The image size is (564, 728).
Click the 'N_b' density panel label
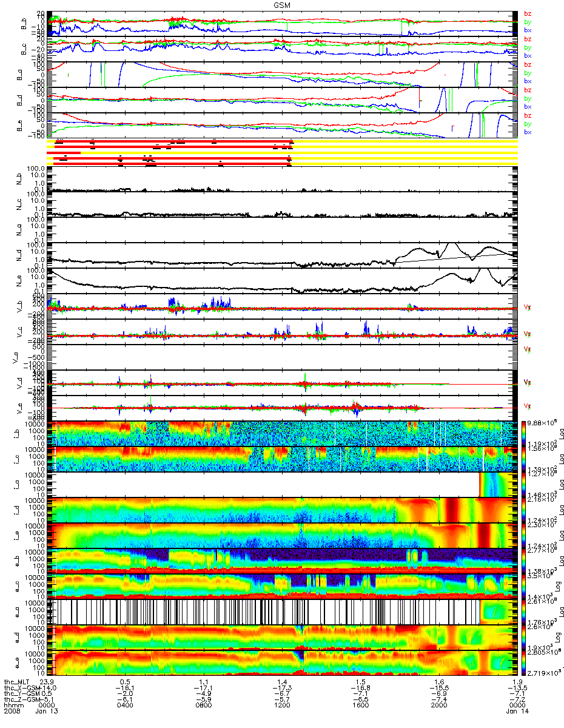[x=18, y=180]
